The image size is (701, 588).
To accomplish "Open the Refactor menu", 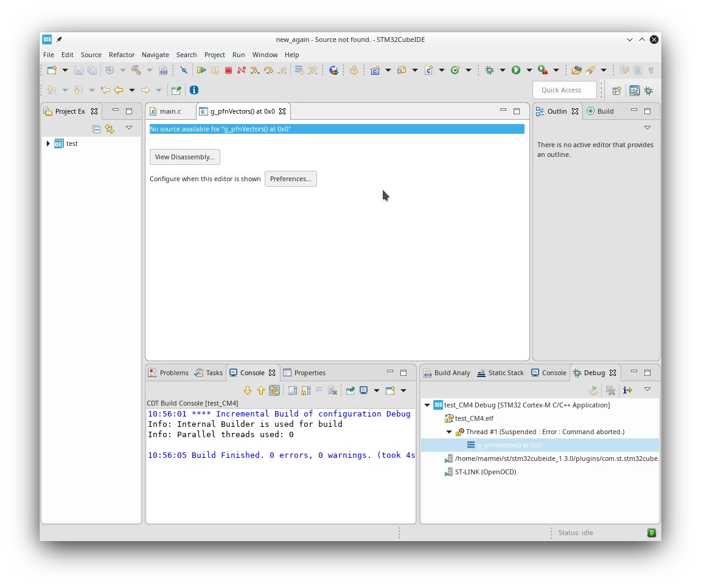I will click(122, 55).
